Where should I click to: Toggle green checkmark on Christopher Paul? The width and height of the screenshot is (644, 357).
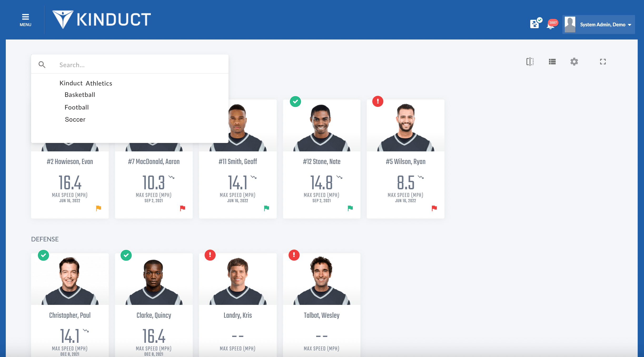click(x=43, y=255)
